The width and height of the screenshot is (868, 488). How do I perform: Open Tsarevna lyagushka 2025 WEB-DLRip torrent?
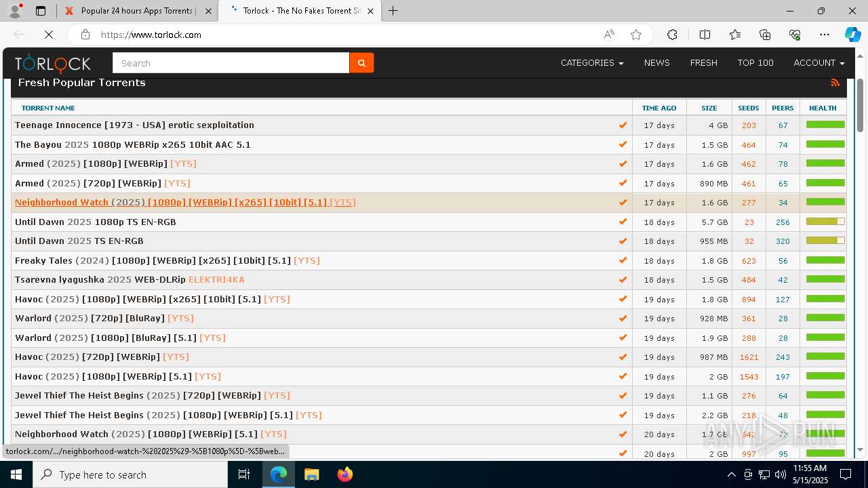pos(130,280)
